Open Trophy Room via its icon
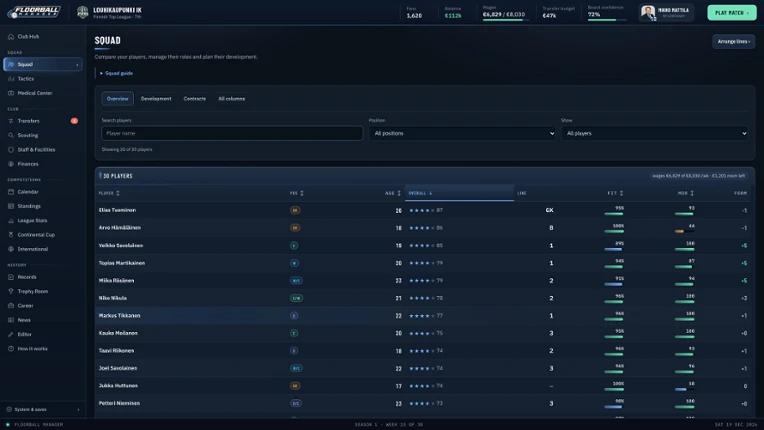The height and width of the screenshot is (430, 764). (x=11, y=291)
